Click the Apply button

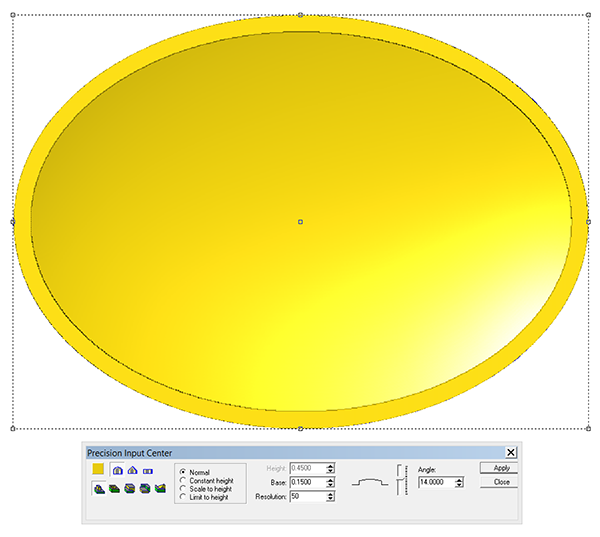(499, 468)
